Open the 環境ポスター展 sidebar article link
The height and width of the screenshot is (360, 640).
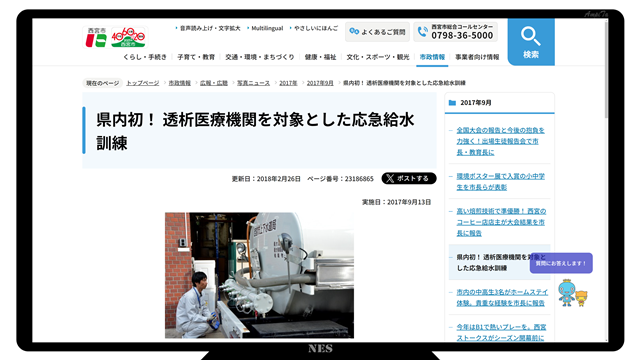click(500, 182)
